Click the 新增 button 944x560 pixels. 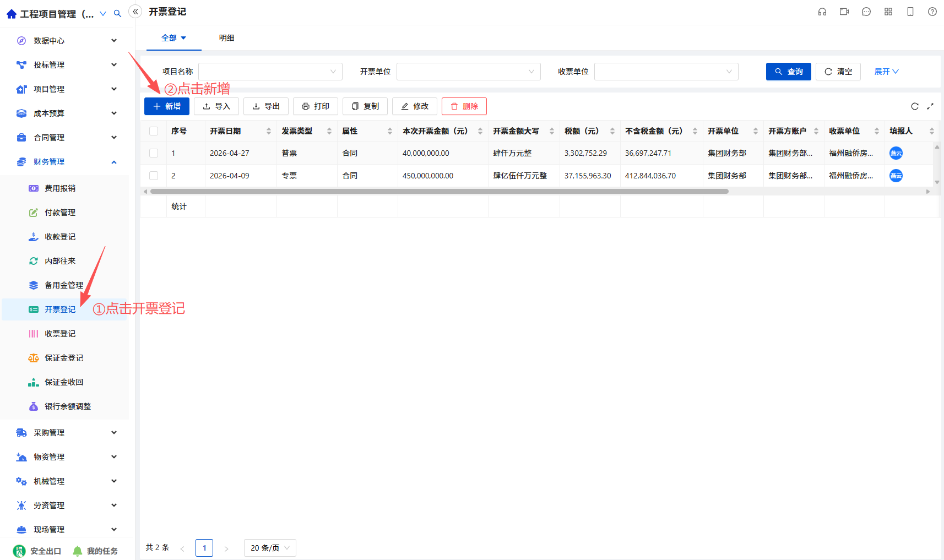click(x=167, y=106)
